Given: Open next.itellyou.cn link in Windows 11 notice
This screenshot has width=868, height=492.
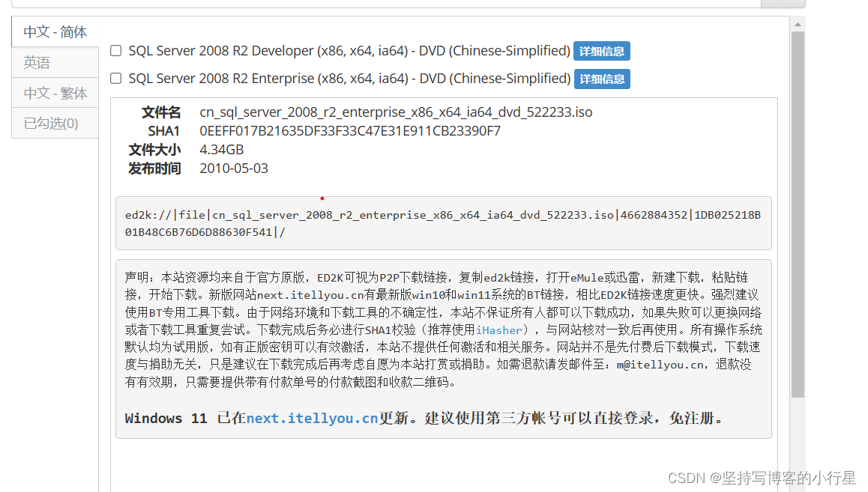Looking at the screenshot, I should 313,419.
